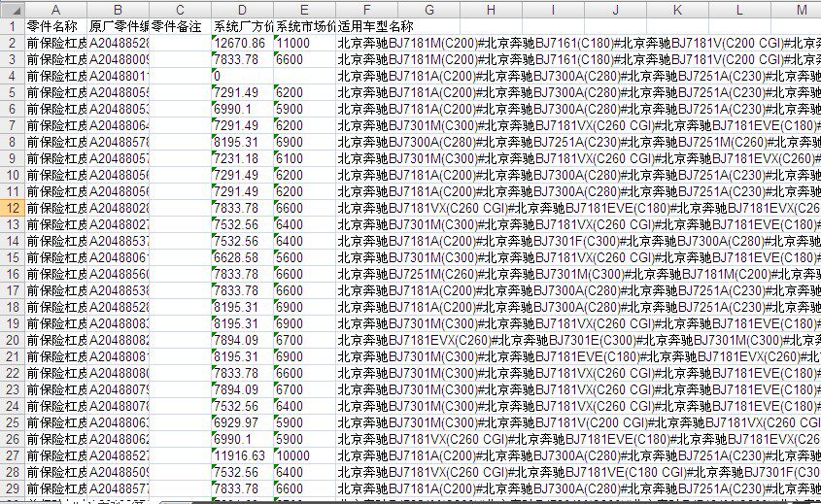Select 6900 cell in row 19
The height and width of the screenshot is (504, 821).
click(x=305, y=323)
